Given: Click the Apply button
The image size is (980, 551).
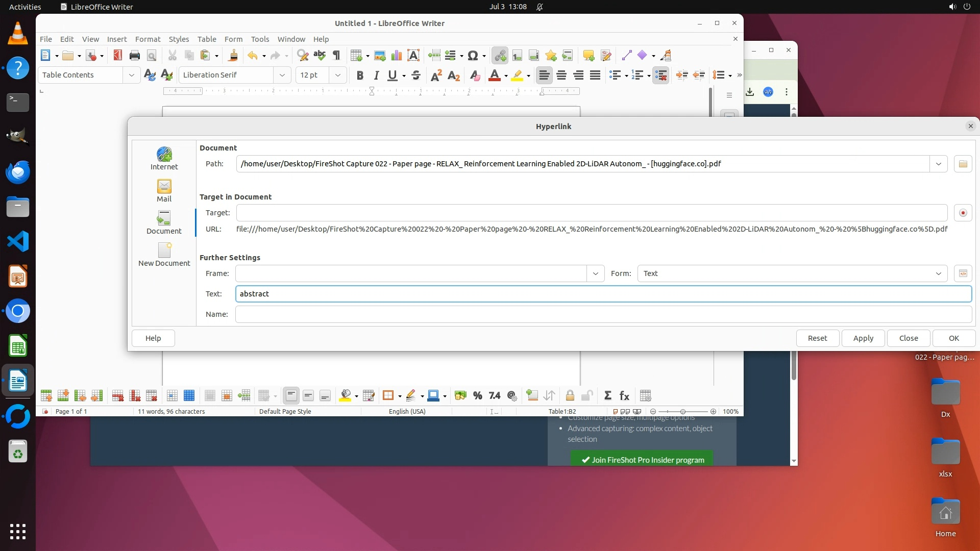Looking at the screenshot, I should pos(863,338).
